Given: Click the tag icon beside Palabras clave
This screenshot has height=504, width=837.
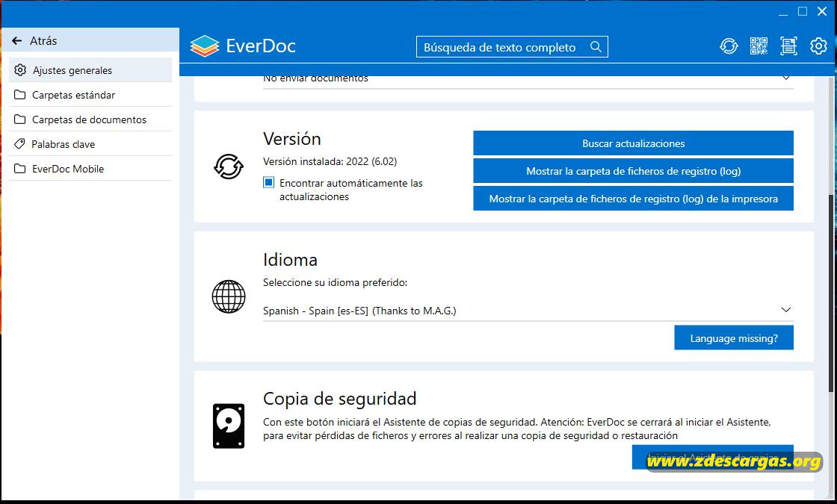Looking at the screenshot, I should (x=19, y=144).
